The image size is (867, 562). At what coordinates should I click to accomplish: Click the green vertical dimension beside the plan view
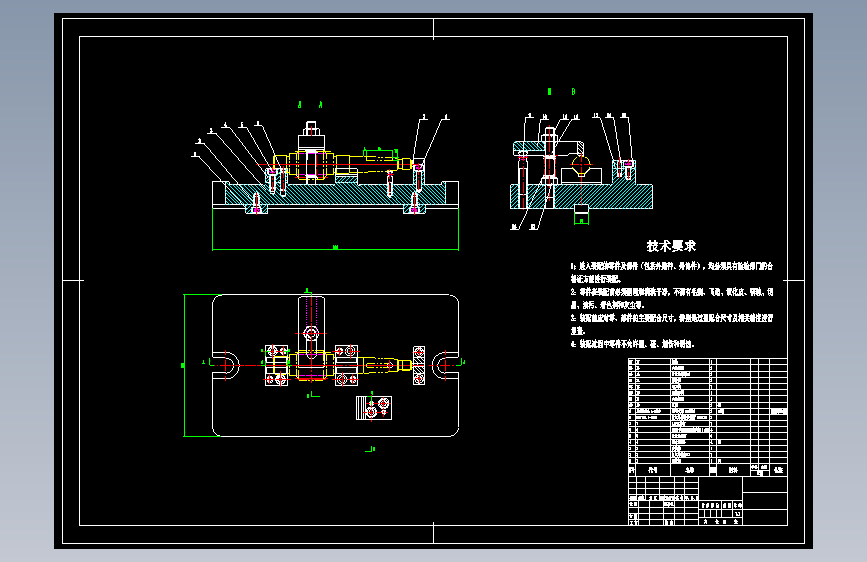click(x=185, y=365)
